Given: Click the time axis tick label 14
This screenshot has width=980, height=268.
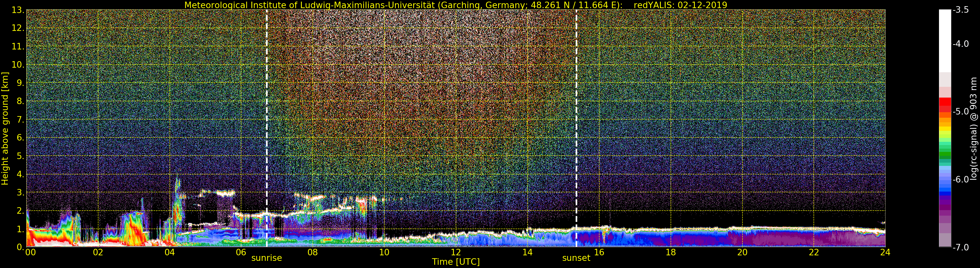Looking at the screenshot, I should tap(527, 252).
